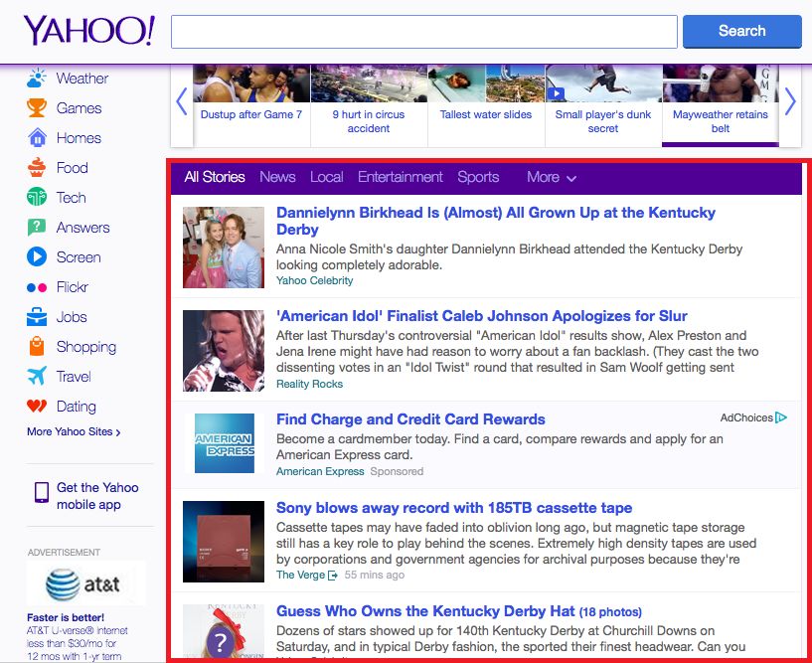Open the Homes sidebar link
Viewport: 812px width, 663px height.
click(79, 138)
